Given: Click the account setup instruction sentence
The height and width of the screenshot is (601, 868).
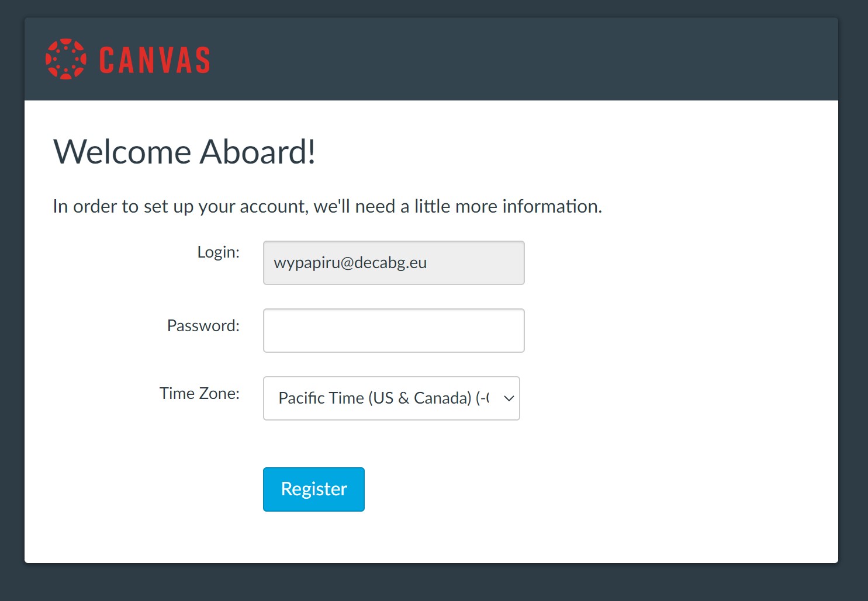Looking at the screenshot, I should coord(327,206).
